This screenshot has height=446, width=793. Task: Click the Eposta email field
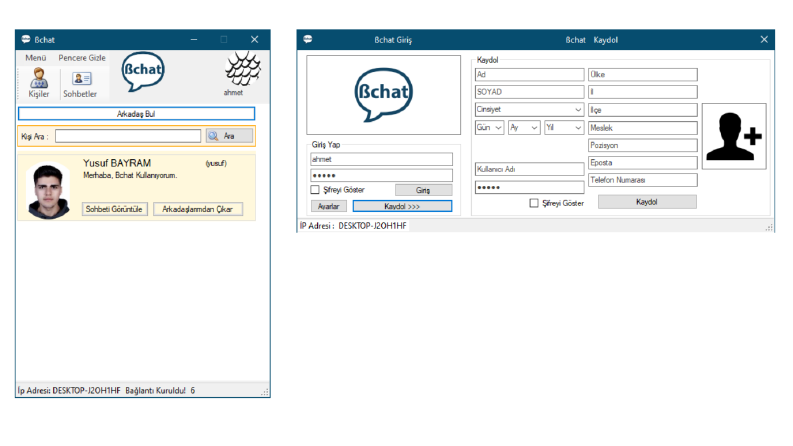point(643,162)
